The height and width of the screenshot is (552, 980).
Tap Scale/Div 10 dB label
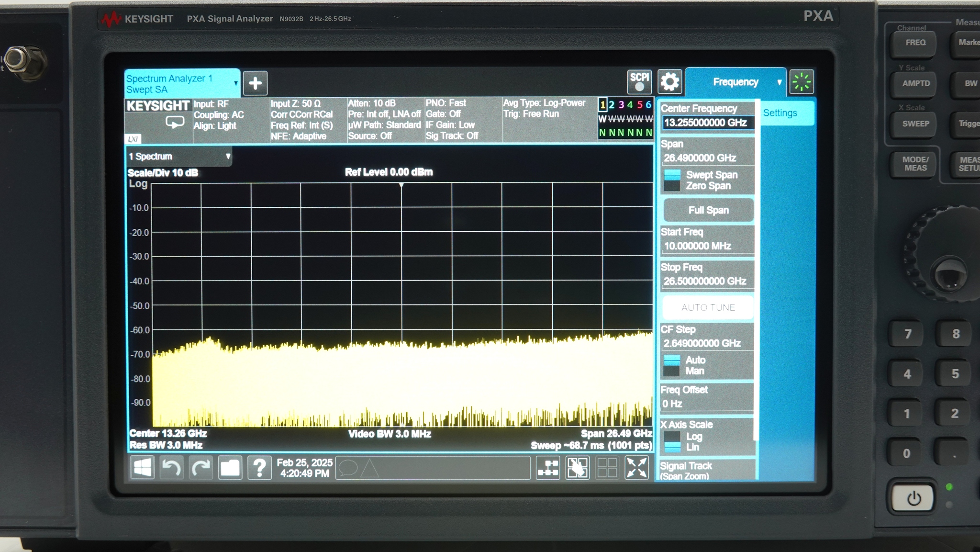coord(163,173)
